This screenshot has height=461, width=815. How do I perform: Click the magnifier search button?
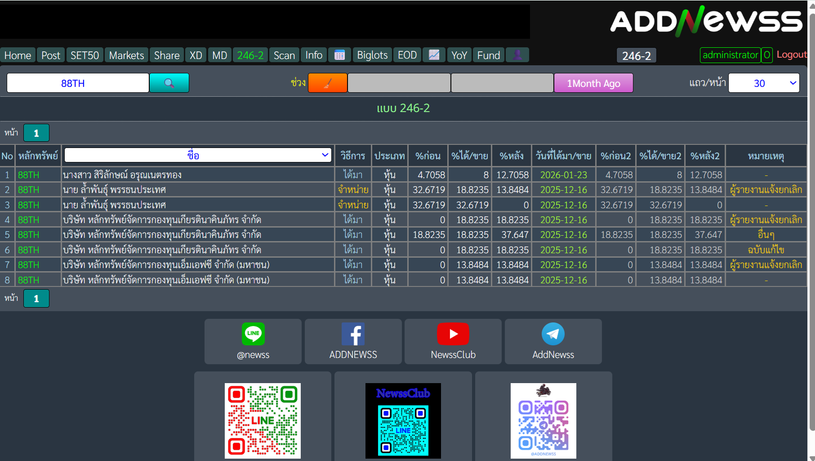tap(169, 83)
